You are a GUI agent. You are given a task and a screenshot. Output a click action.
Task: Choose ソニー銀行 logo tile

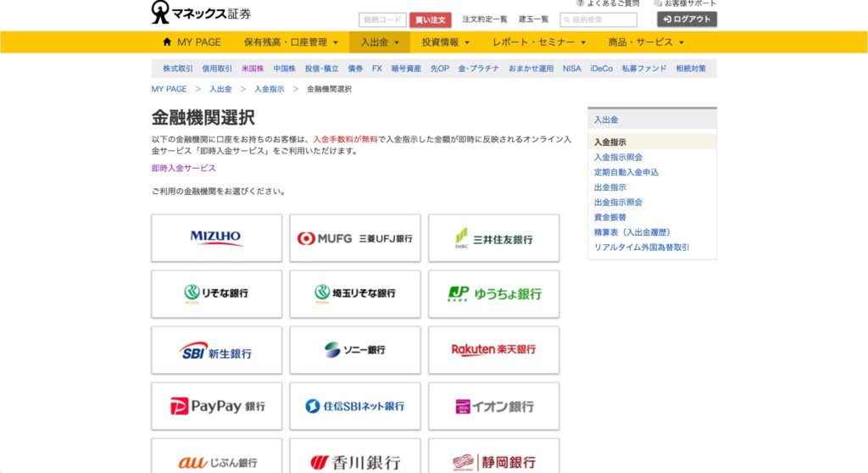[x=354, y=350]
